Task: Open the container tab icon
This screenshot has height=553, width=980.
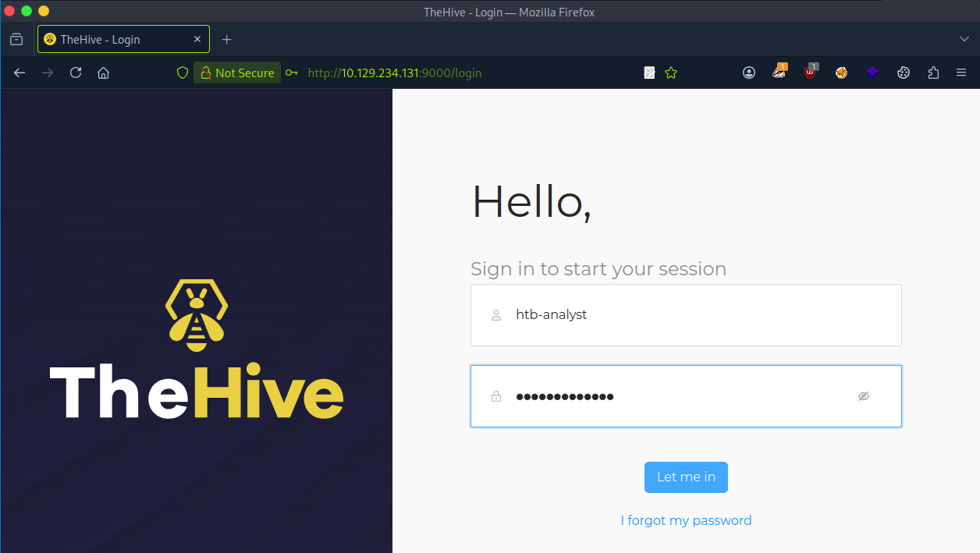Action: click(16, 39)
